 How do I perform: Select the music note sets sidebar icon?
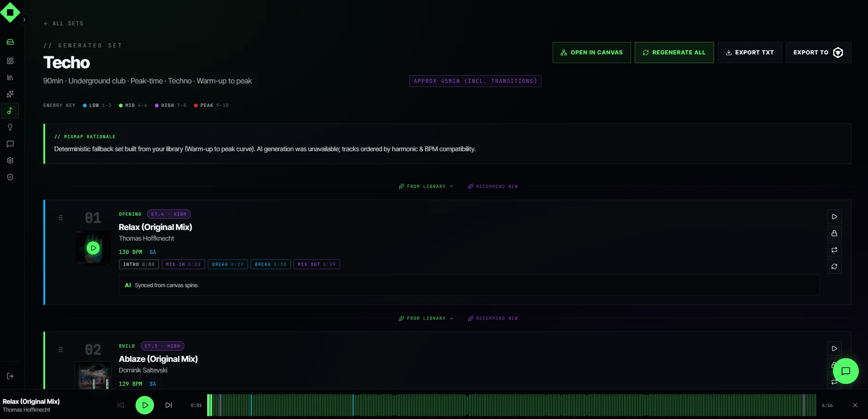coord(10,111)
